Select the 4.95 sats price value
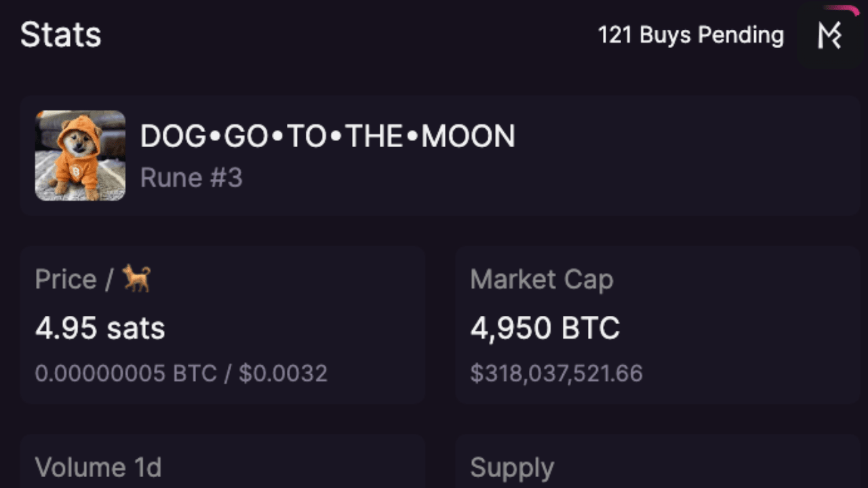This screenshot has height=488, width=868. 100,328
